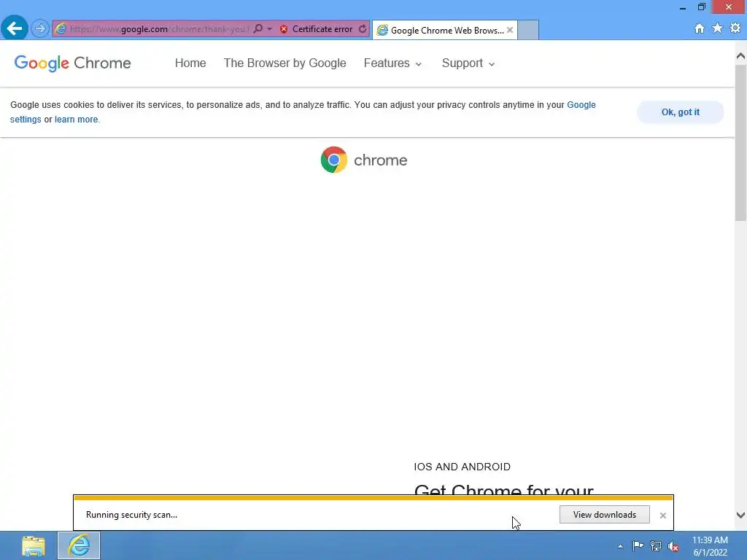Click the scrollbar down arrow
This screenshot has width=747, height=560.
pyautogui.click(x=740, y=515)
